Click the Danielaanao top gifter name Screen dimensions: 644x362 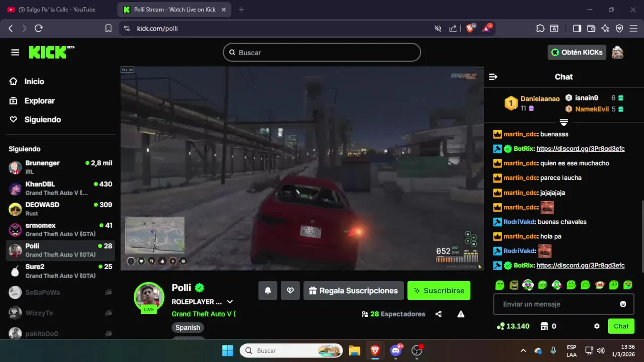540,99
